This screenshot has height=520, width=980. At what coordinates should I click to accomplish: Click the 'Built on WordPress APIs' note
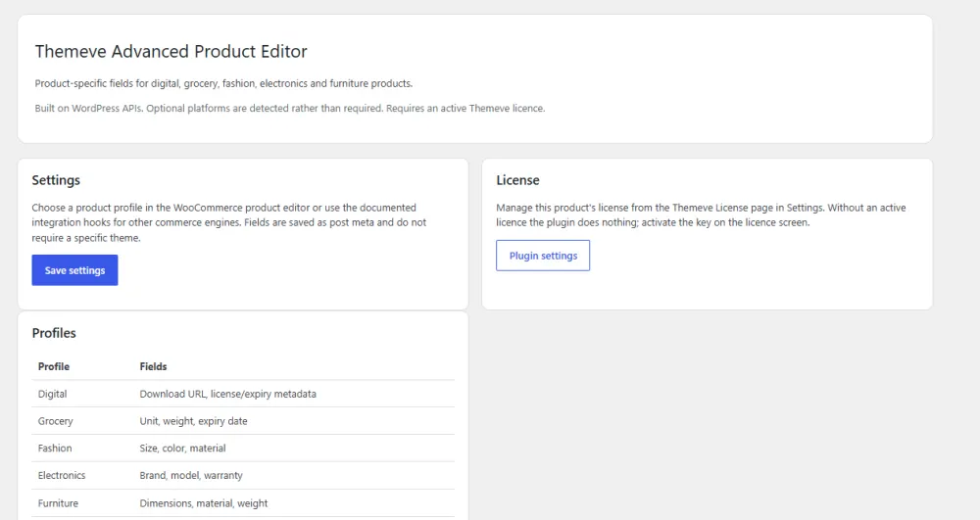[x=290, y=108]
